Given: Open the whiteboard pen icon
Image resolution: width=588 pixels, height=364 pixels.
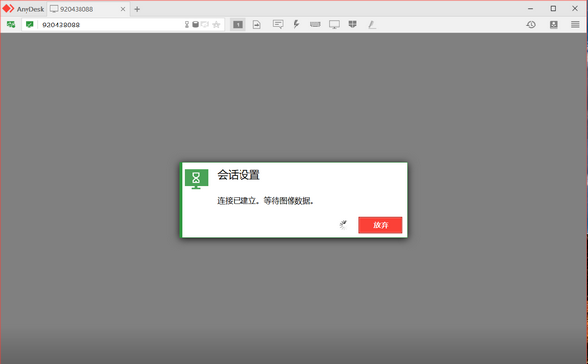Looking at the screenshot, I should coord(372,25).
